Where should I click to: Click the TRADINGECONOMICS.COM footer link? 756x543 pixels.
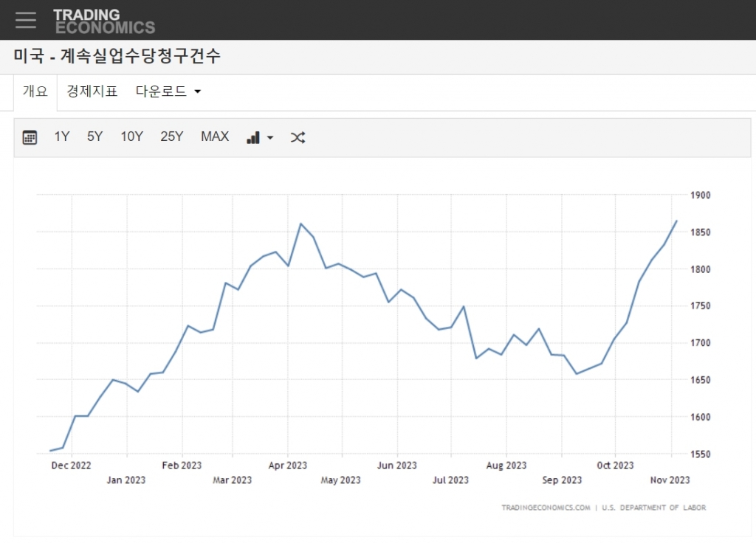(x=546, y=508)
